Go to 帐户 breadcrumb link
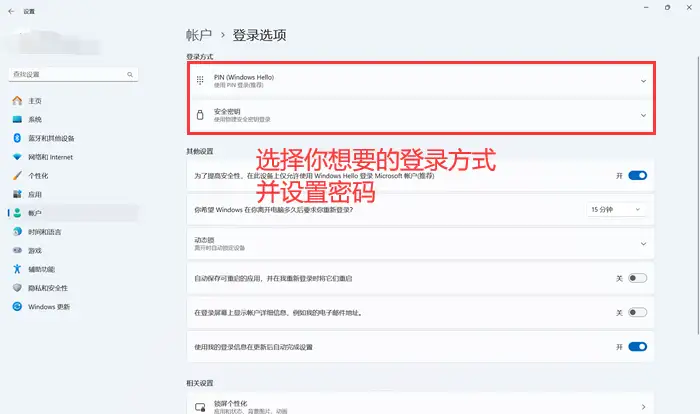 [x=199, y=35]
